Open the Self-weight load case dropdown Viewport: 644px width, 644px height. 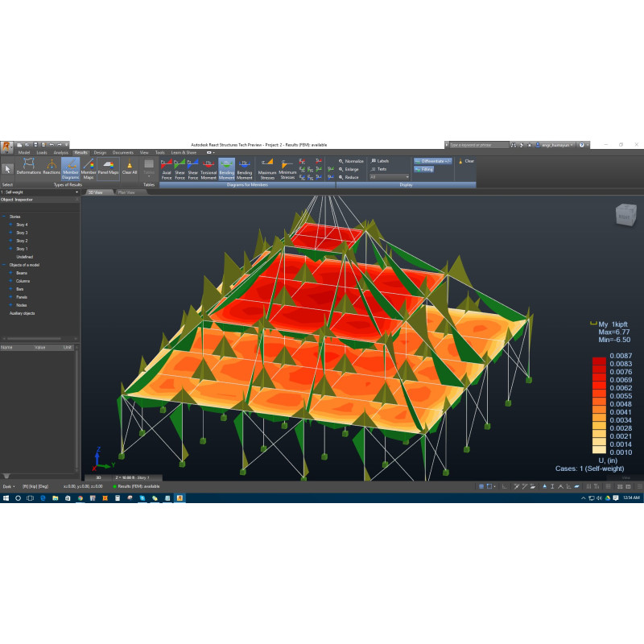(x=40, y=192)
